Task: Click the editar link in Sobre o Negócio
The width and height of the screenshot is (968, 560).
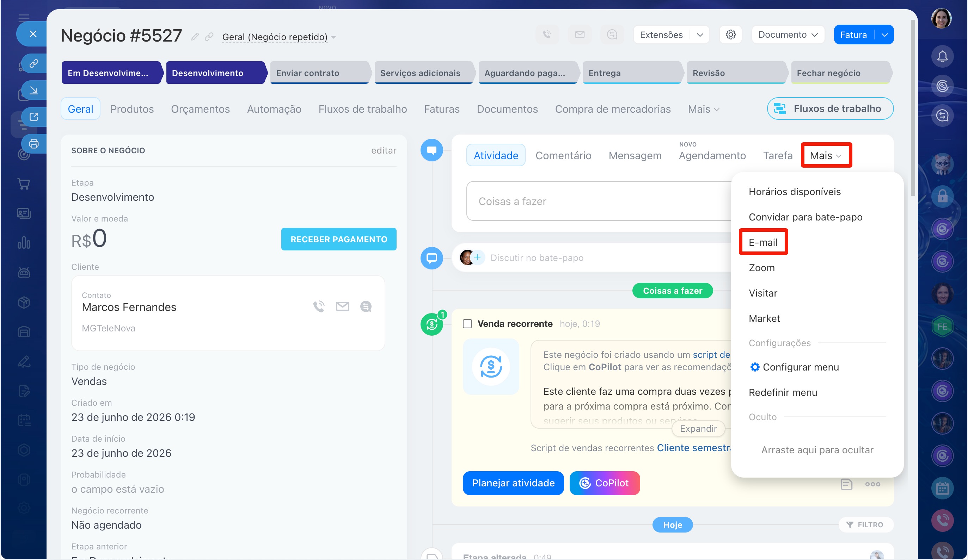Action: coord(384,150)
